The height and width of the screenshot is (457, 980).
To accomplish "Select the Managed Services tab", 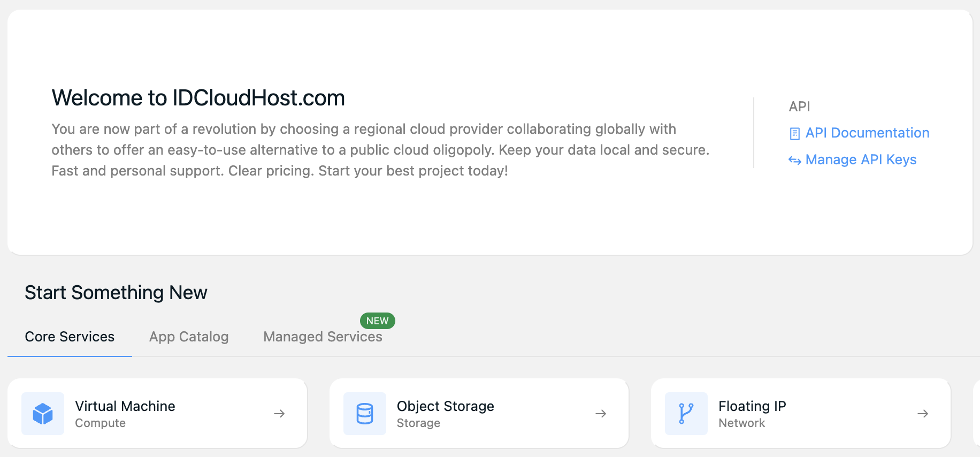I will [x=323, y=337].
